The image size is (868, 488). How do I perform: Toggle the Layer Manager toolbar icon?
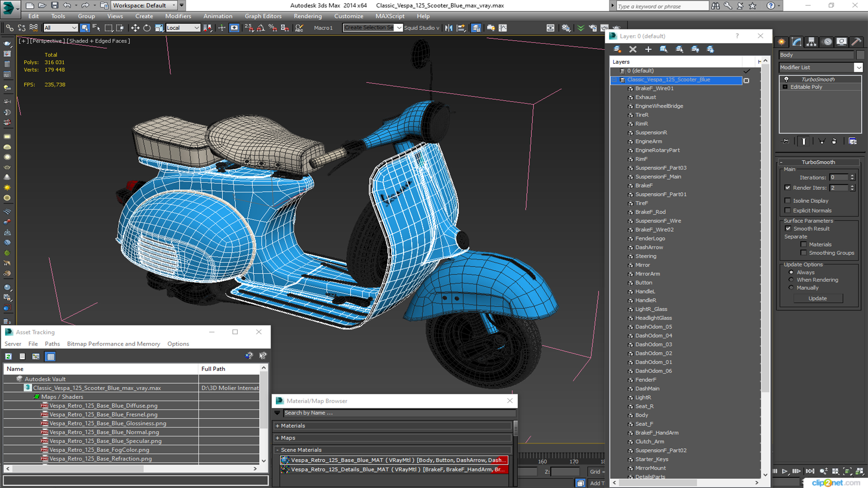476,28
